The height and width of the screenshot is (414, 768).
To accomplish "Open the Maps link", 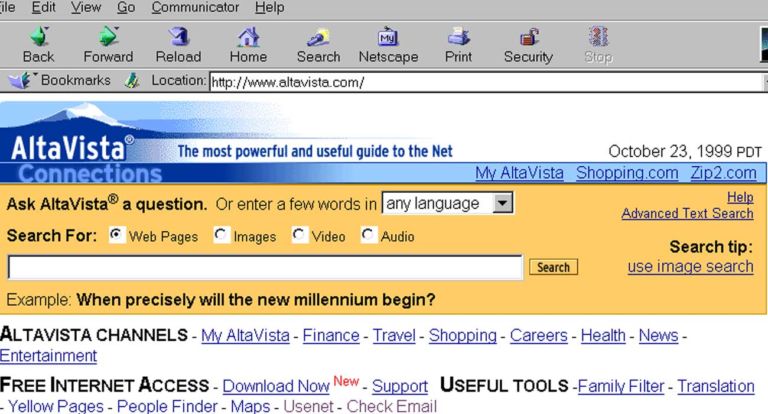I will [x=250, y=406].
